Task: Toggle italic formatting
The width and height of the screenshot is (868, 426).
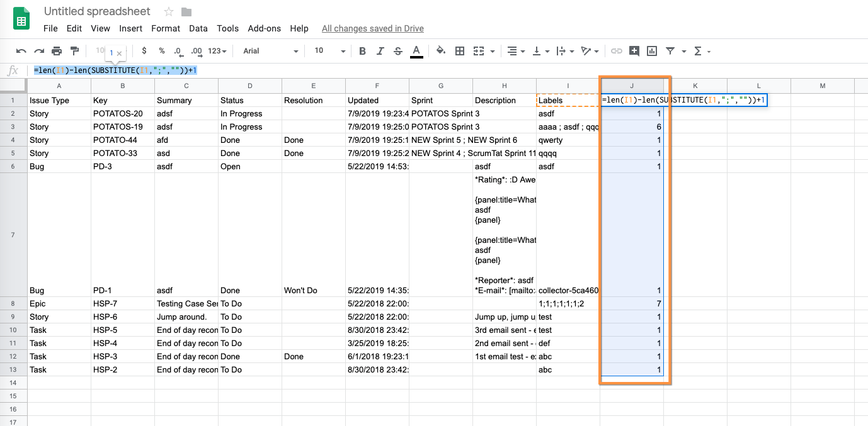Action: (380, 51)
